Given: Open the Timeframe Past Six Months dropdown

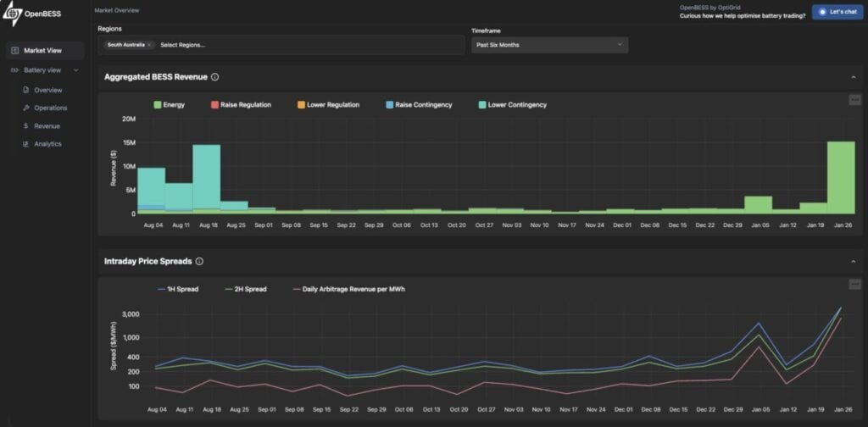Looking at the screenshot, I should [549, 44].
